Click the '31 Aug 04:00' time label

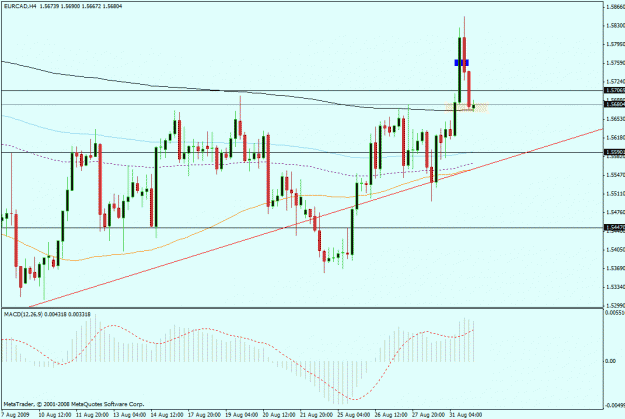[466, 415]
